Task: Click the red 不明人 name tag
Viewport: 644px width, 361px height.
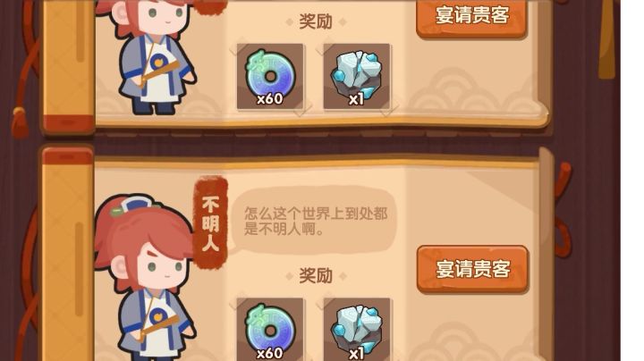Action: pyautogui.click(x=210, y=222)
